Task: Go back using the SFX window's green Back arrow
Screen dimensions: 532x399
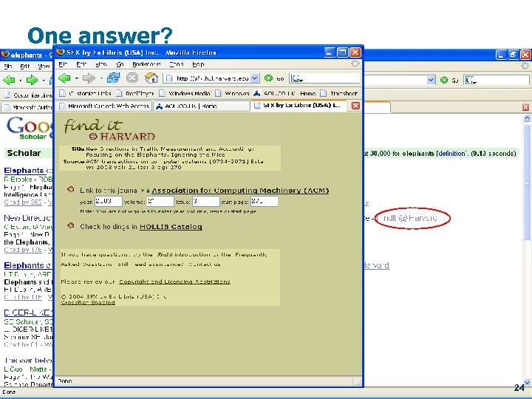Action: pos(64,78)
